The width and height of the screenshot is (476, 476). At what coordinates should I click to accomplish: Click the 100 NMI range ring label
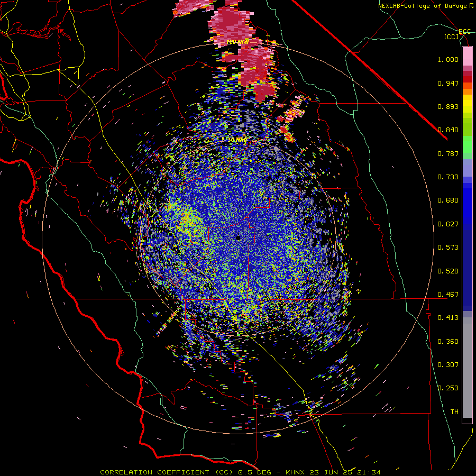click(238, 42)
